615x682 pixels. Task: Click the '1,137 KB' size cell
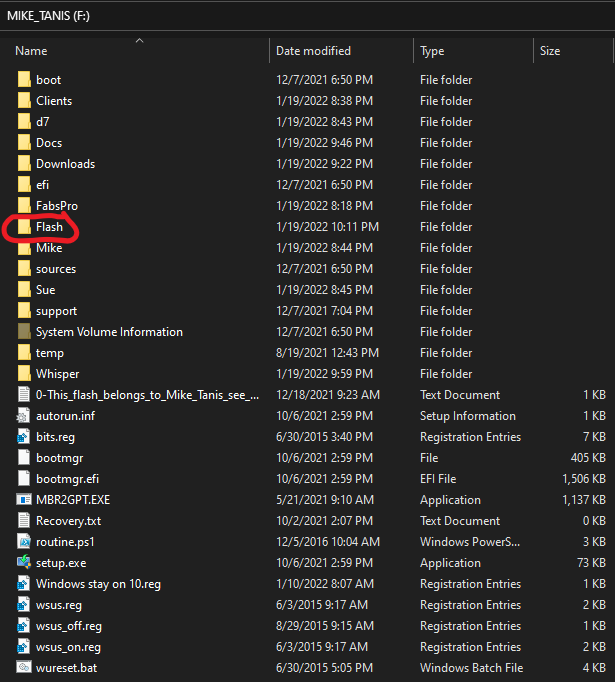tap(584, 500)
